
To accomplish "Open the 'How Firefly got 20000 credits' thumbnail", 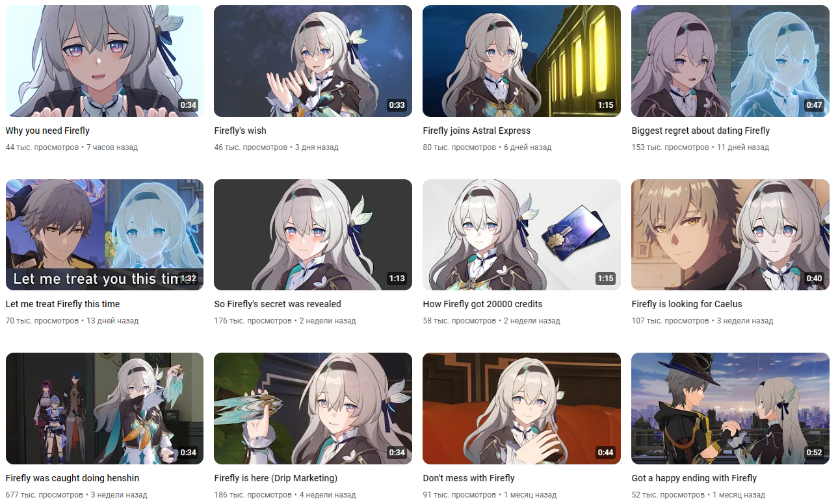I will coord(521,234).
